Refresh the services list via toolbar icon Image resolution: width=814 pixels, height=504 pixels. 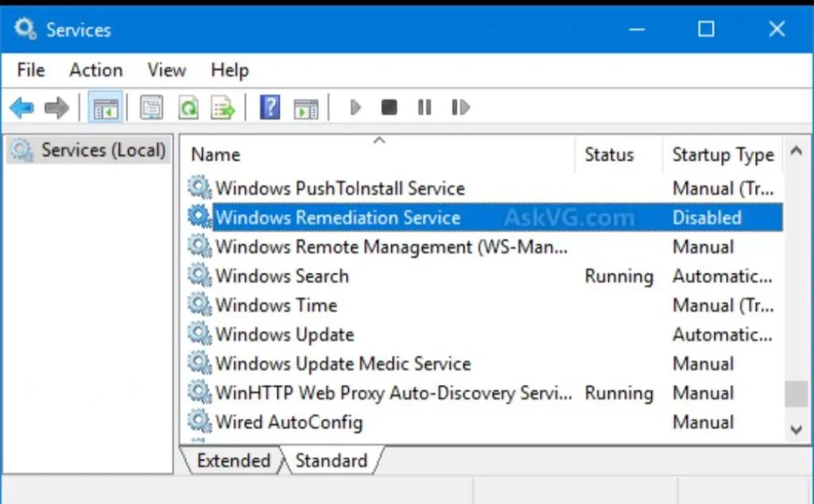click(188, 107)
